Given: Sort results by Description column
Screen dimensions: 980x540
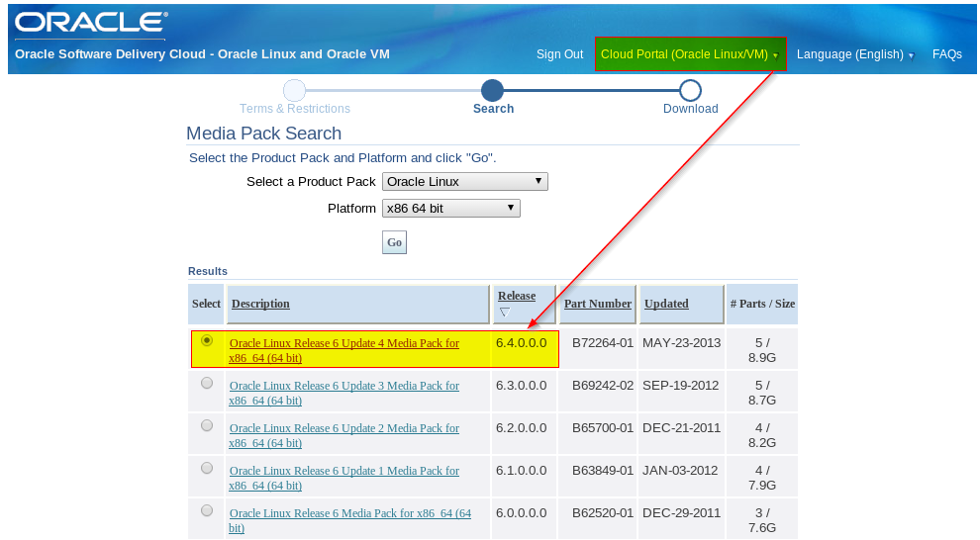Looking at the screenshot, I should tap(260, 304).
